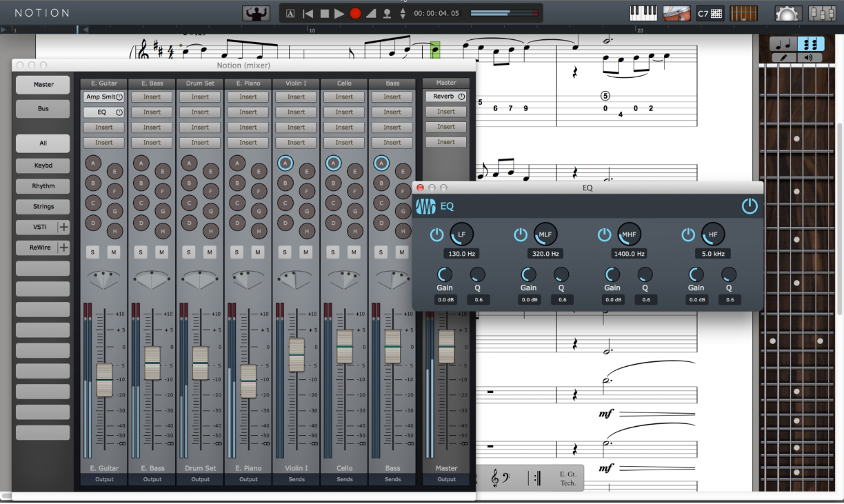The height and width of the screenshot is (504, 844).
Task: Solo the Violin I channel
Action: tap(285, 252)
